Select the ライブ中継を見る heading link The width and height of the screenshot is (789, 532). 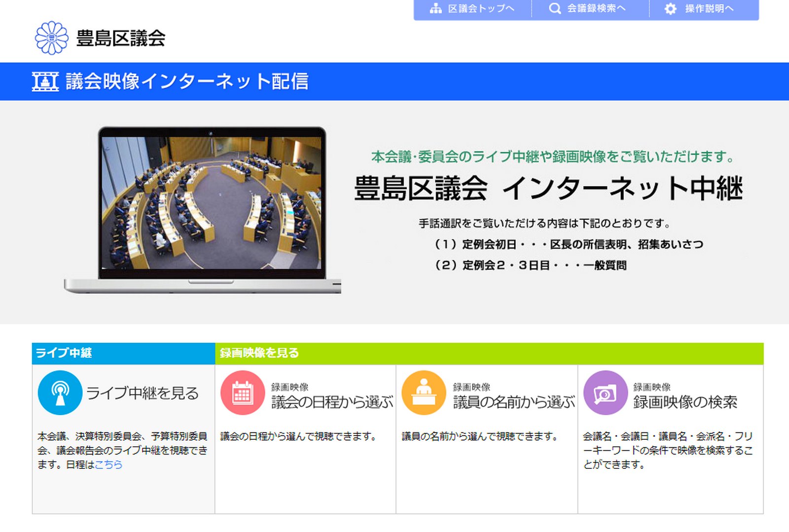click(x=143, y=393)
